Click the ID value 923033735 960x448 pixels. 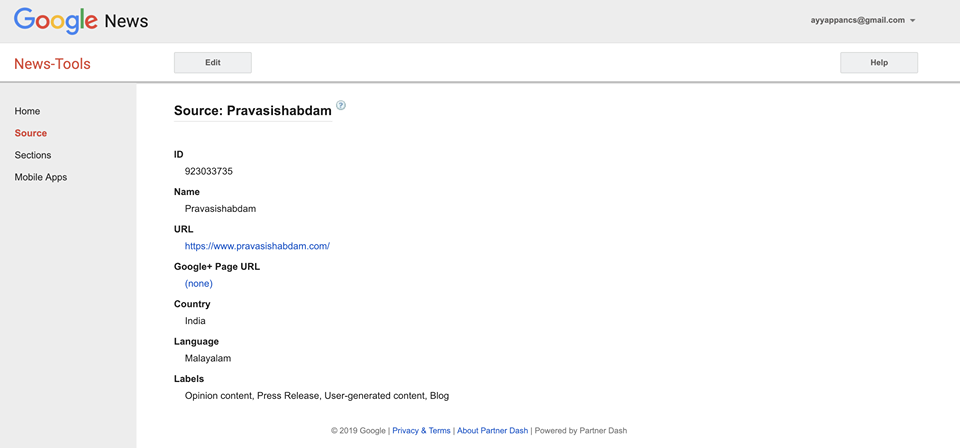coord(209,171)
